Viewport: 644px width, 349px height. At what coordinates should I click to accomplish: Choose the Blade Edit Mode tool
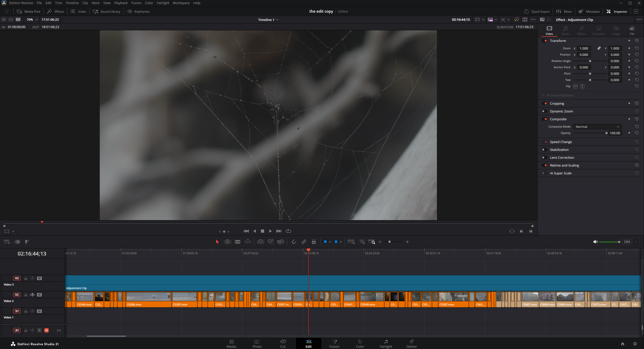[x=238, y=242]
